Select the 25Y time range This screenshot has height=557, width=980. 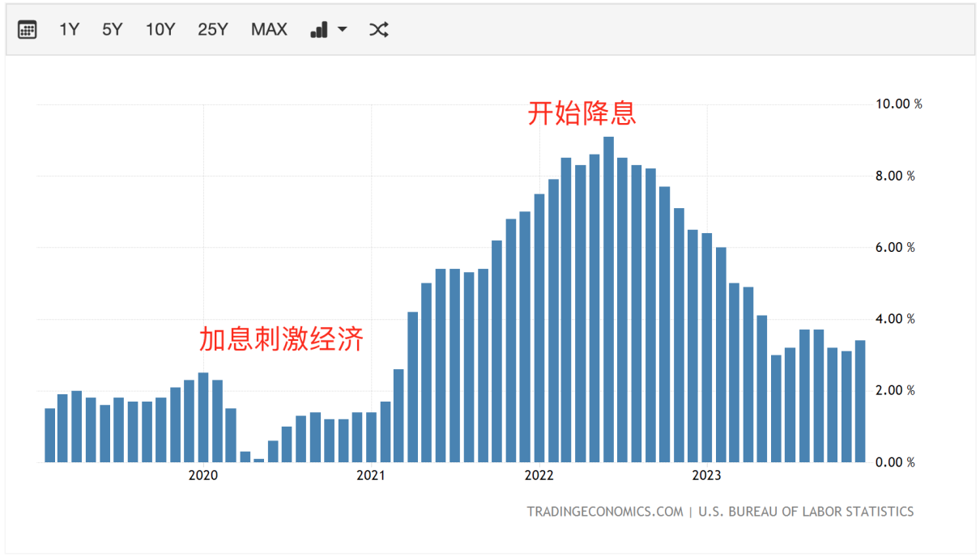pyautogui.click(x=213, y=30)
